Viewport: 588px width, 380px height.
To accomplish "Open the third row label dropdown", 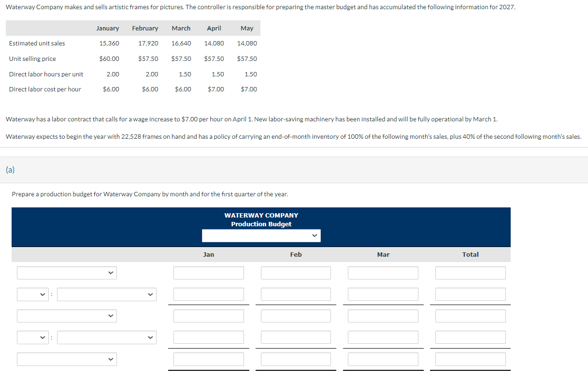I will point(67,316).
